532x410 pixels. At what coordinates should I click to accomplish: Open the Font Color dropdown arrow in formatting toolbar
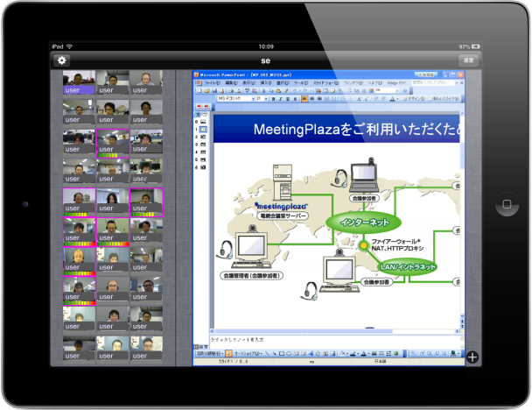397,99
